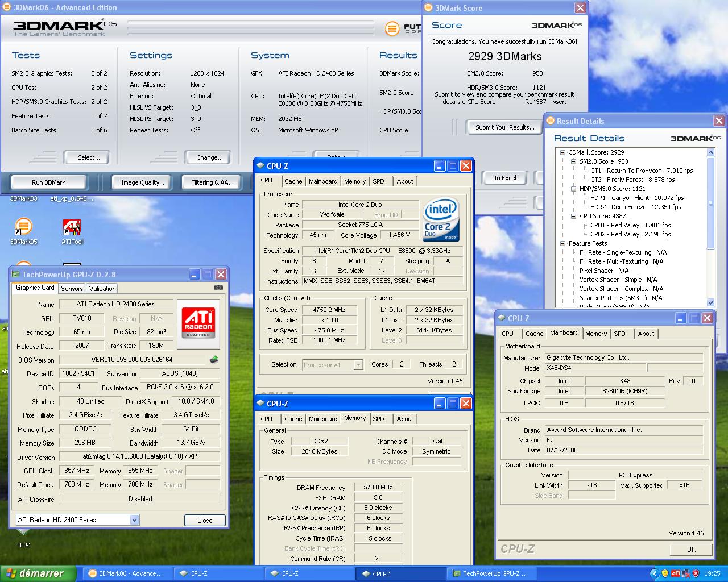This screenshot has width=728, height=582.
Task: Click the disconnected network tray icon
Action: [x=685, y=573]
